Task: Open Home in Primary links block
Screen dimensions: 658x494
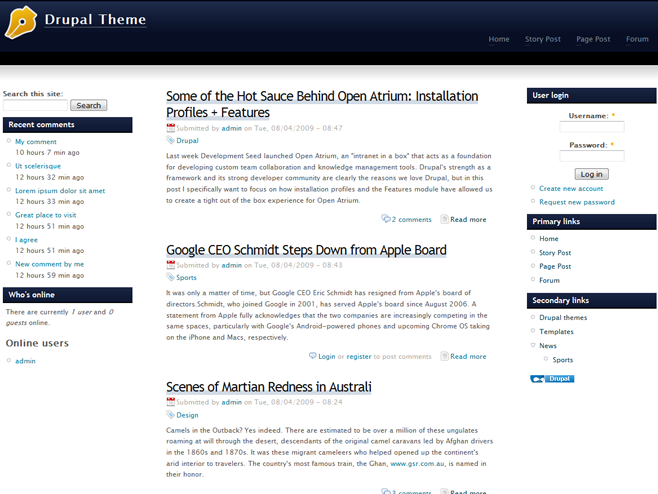Action: click(x=548, y=238)
